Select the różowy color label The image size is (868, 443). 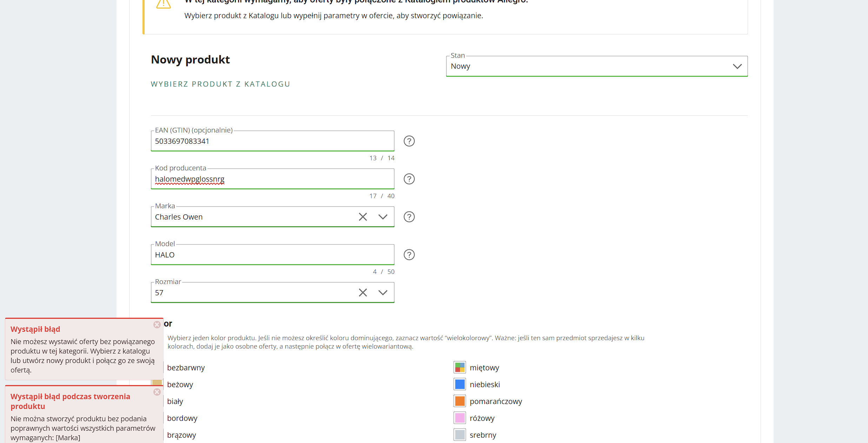[482, 418]
